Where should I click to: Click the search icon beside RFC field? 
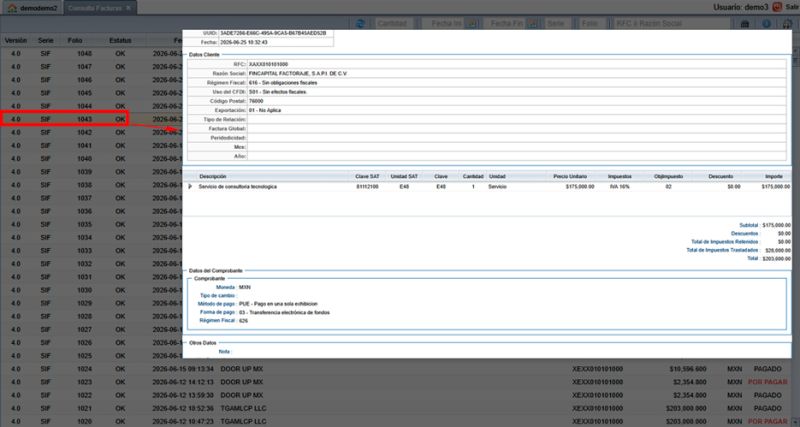[x=745, y=23]
